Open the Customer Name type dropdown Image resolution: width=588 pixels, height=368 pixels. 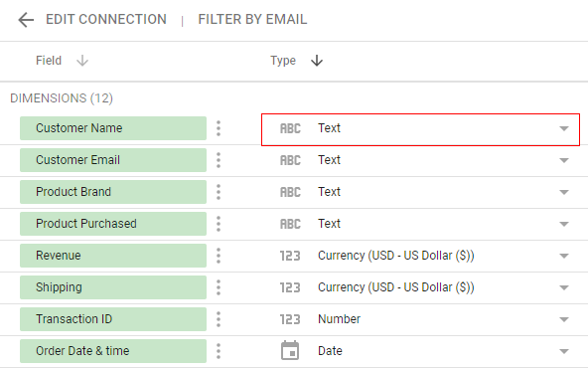point(420,129)
